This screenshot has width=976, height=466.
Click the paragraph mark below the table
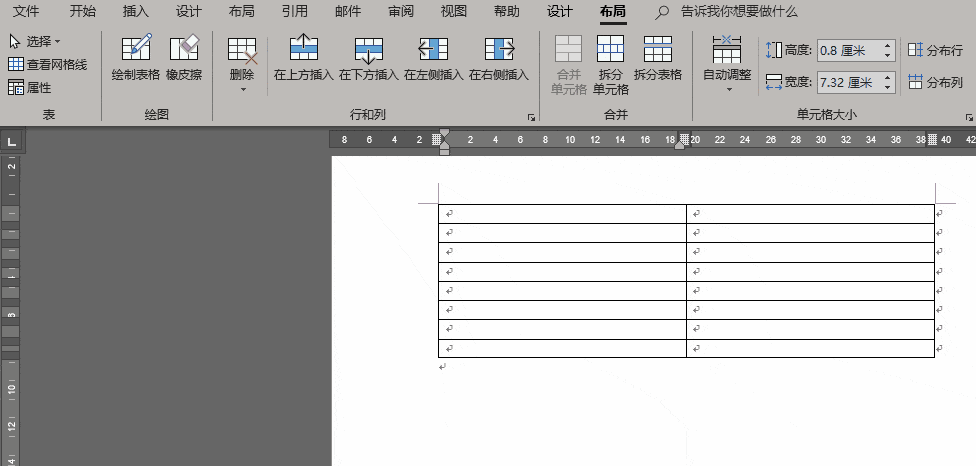click(x=443, y=367)
